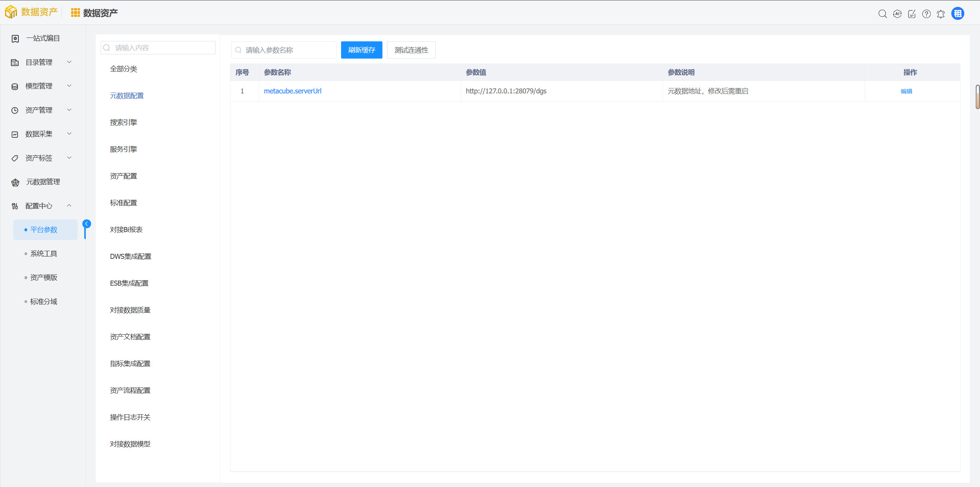Open the help question mark icon
This screenshot has height=487, width=980.
click(926, 14)
